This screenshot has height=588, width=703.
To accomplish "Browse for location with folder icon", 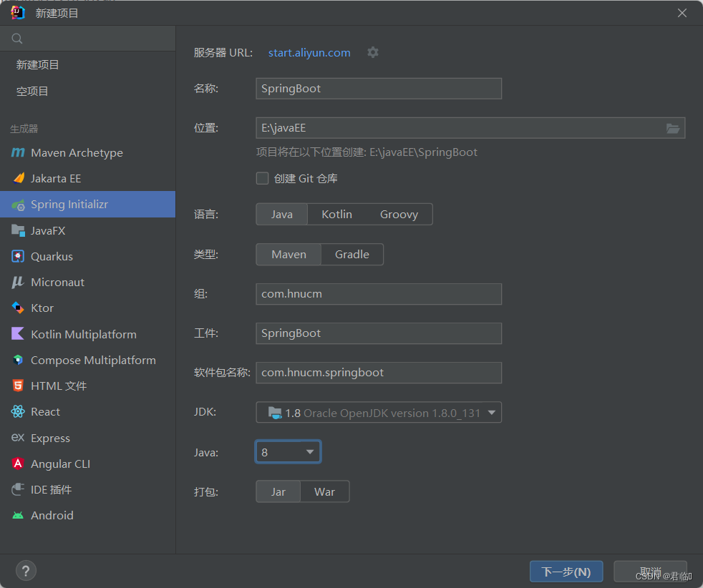I will pos(672,129).
